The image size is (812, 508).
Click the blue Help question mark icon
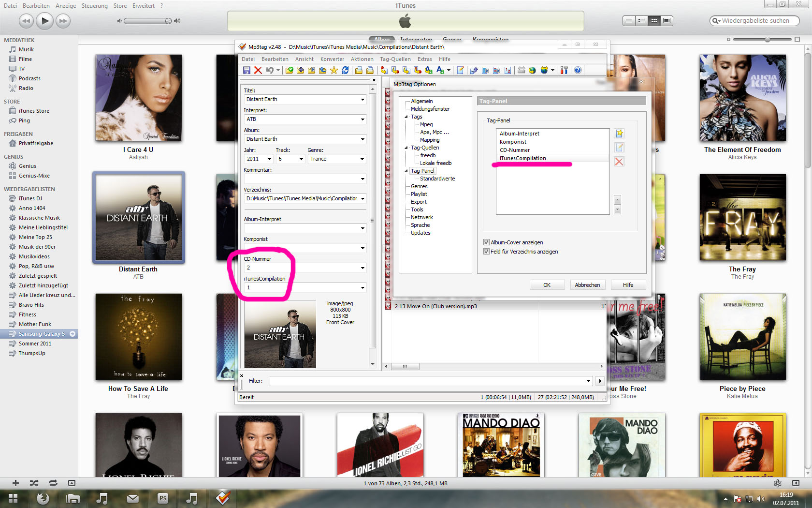pyautogui.click(x=578, y=70)
